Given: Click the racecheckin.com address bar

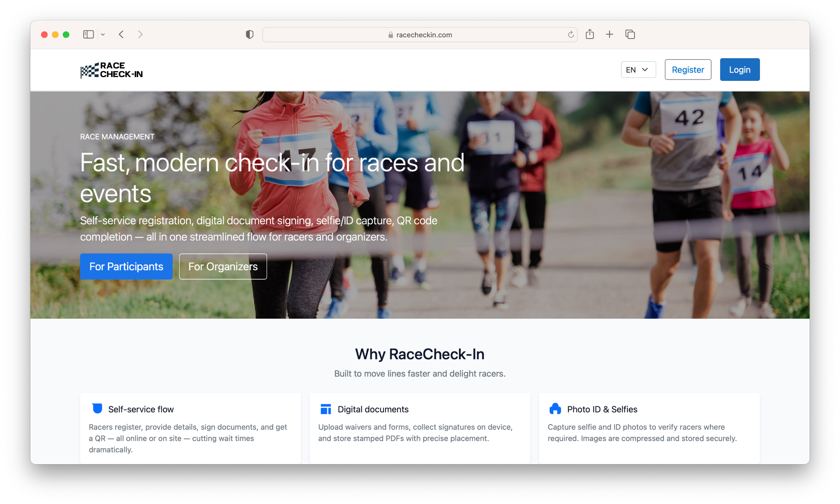Looking at the screenshot, I should [420, 35].
